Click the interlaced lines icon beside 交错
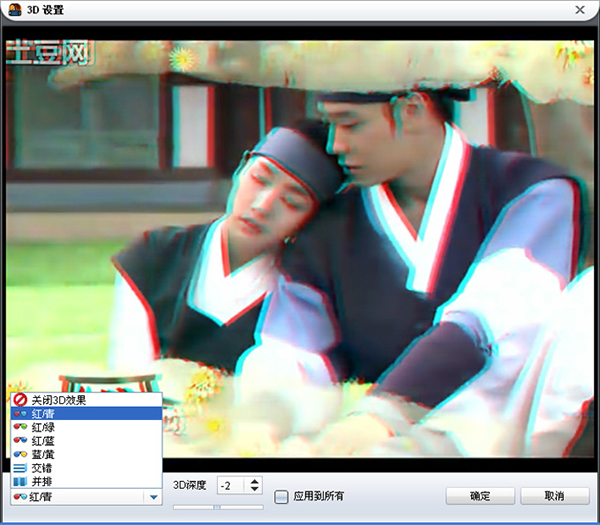600x525 pixels. coord(20,468)
